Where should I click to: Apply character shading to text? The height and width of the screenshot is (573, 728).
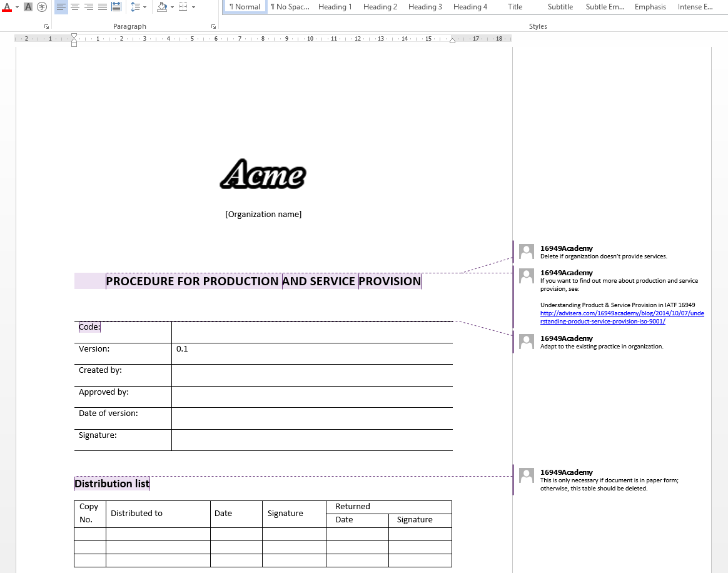coord(28,7)
